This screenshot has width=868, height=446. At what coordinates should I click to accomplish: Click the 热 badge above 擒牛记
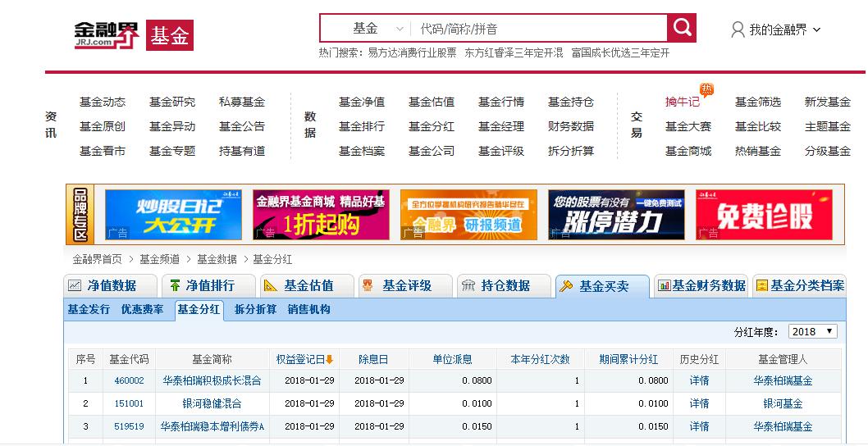pos(706,89)
